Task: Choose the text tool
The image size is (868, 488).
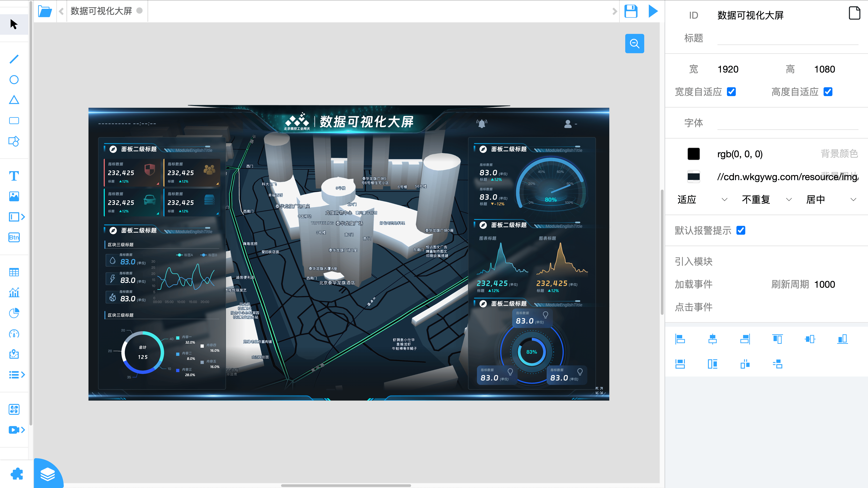Action: coord(14,176)
